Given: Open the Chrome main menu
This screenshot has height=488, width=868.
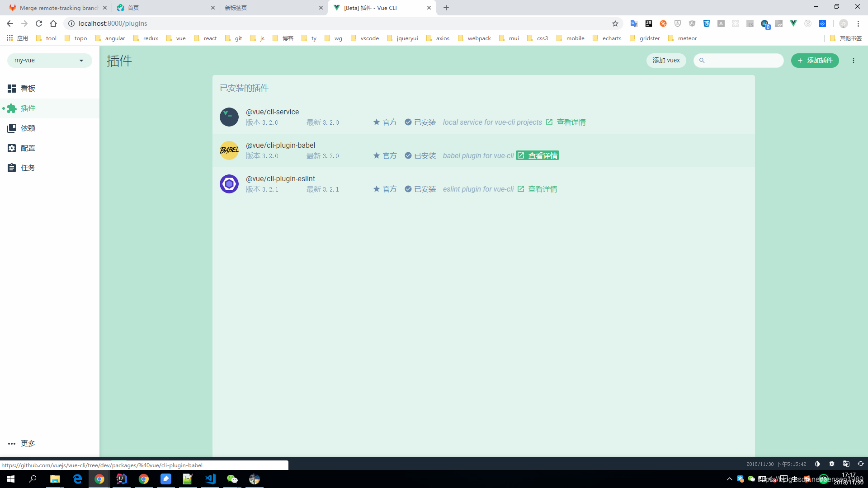Looking at the screenshot, I should coord(858,23).
